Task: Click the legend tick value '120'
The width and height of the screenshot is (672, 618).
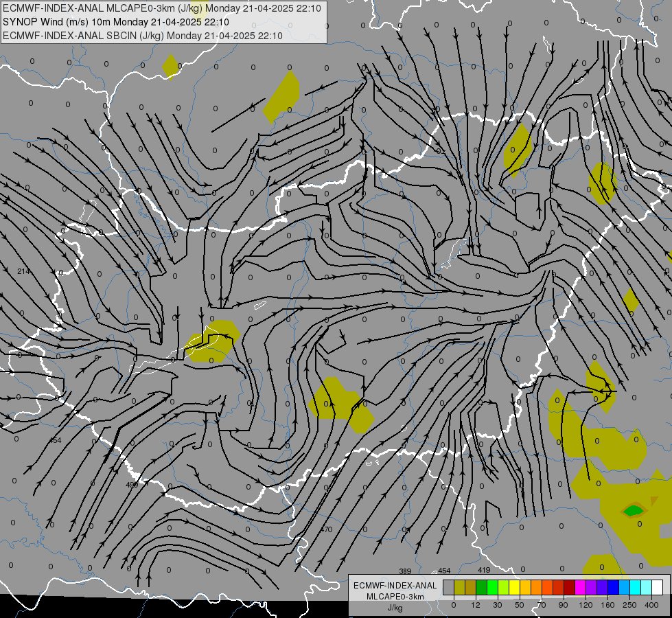Action: [586, 605]
